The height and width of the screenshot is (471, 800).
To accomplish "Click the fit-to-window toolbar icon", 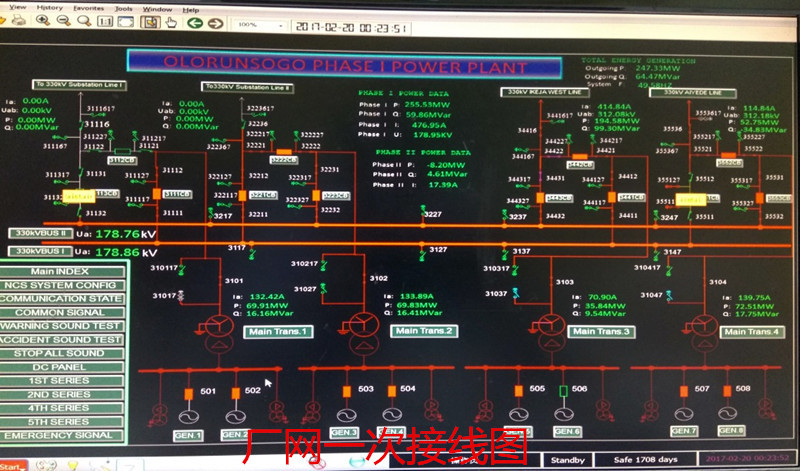I will [x=126, y=22].
